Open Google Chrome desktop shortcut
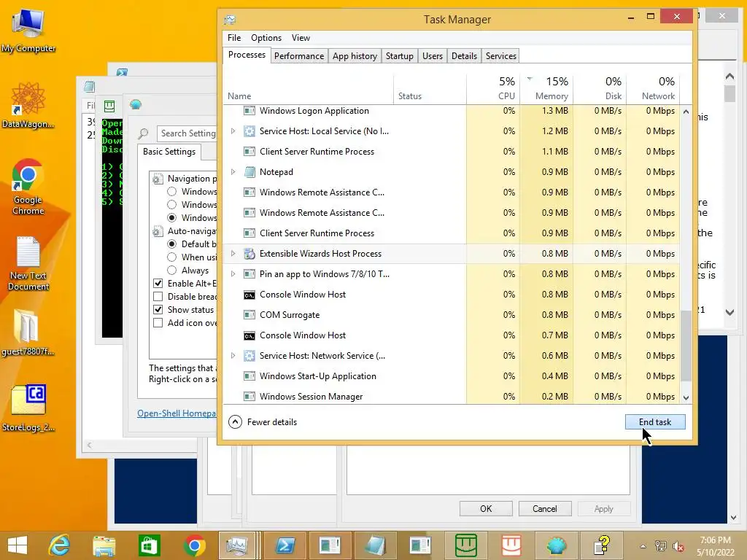The width and height of the screenshot is (747, 560). coord(28,186)
